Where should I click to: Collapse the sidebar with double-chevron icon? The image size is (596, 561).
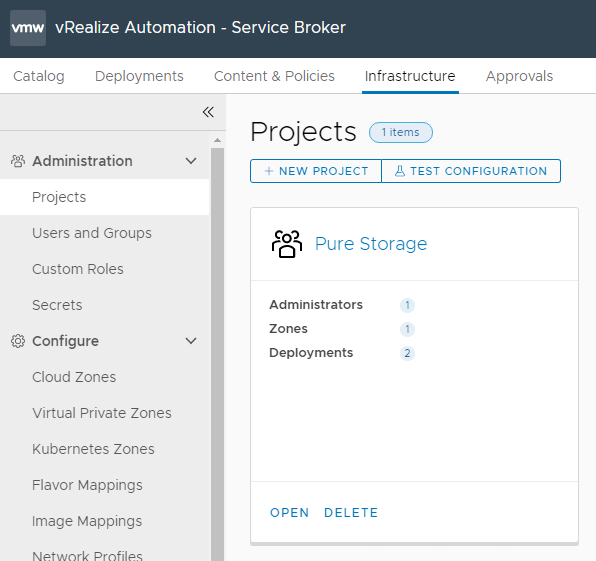pos(208,112)
